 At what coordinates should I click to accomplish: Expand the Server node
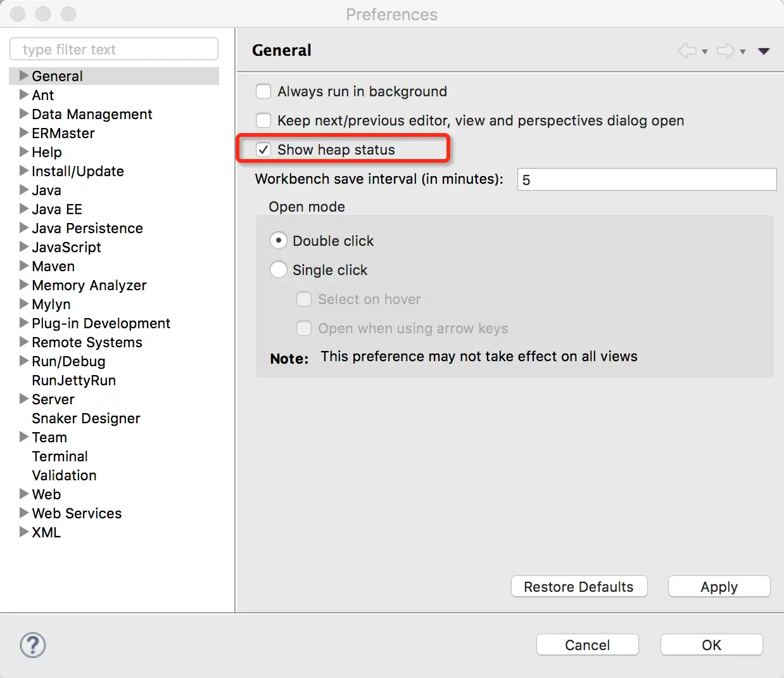point(24,399)
